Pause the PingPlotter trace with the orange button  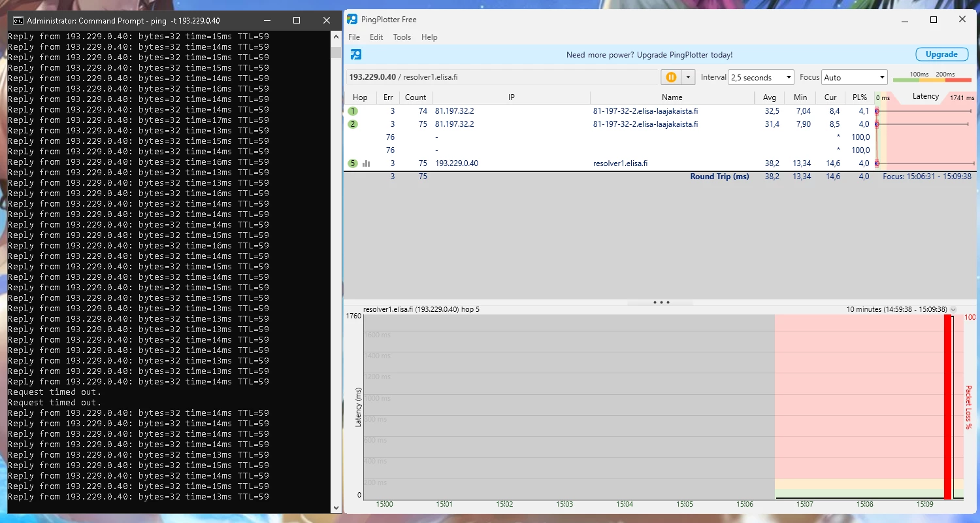pyautogui.click(x=671, y=77)
